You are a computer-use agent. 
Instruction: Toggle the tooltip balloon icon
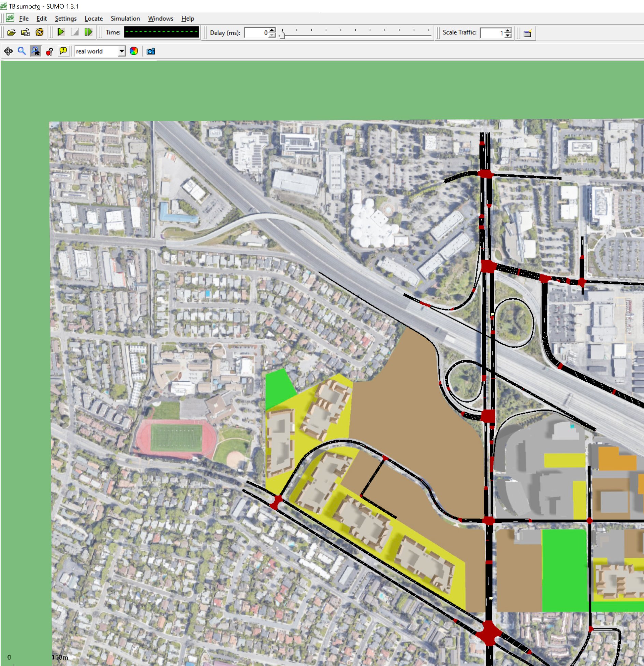(x=63, y=51)
